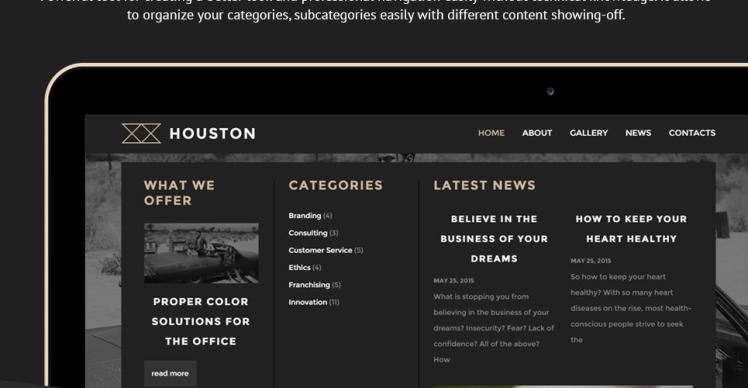This screenshot has width=748, height=388.
Task: Click the HOUSTON site title text
Action: [213, 134]
